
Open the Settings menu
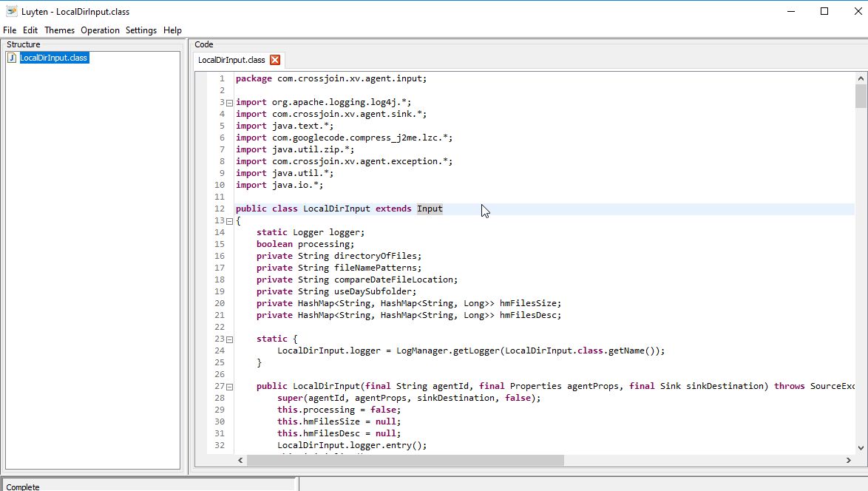tap(140, 30)
